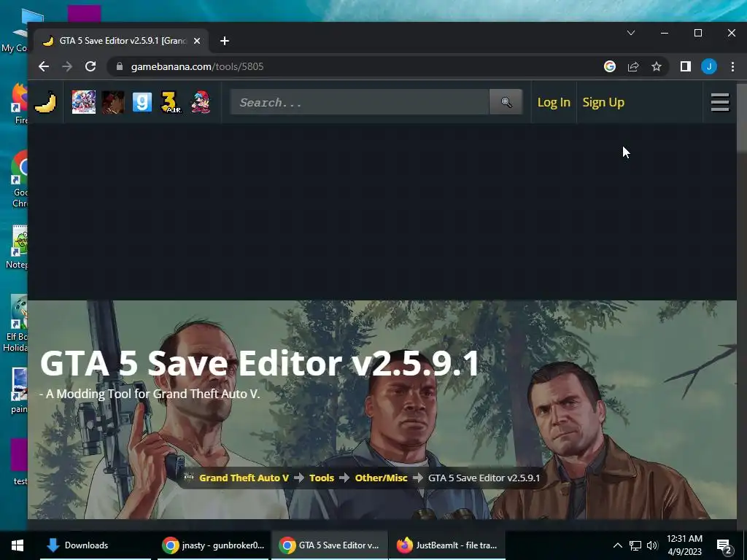Screen dimensions: 747x560
Task: Click the page title GTA 5 Save Editor v2.5.9.1
Action: [x=260, y=364]
